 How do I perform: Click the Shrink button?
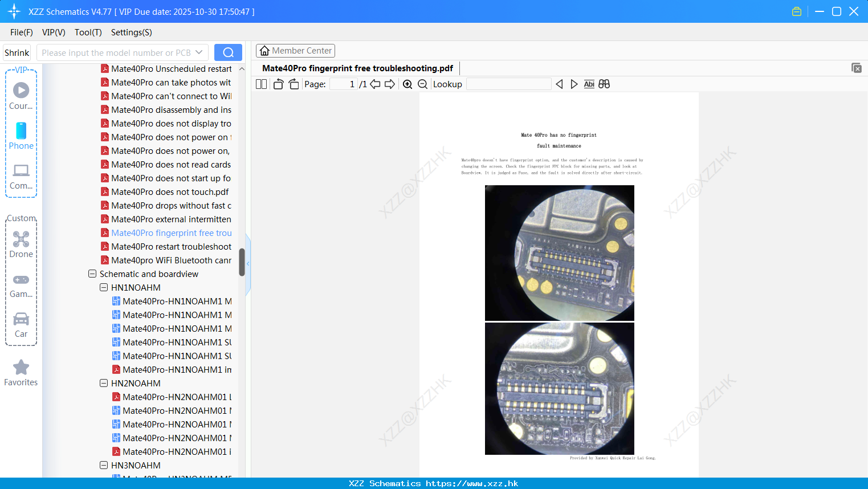pyautogui.click(x=17, y=52)
